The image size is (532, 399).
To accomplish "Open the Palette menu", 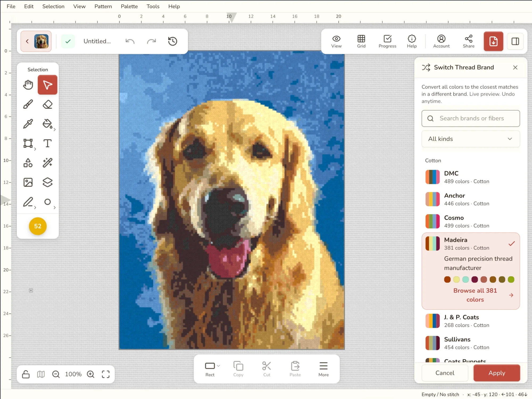I will pos(129,6).
